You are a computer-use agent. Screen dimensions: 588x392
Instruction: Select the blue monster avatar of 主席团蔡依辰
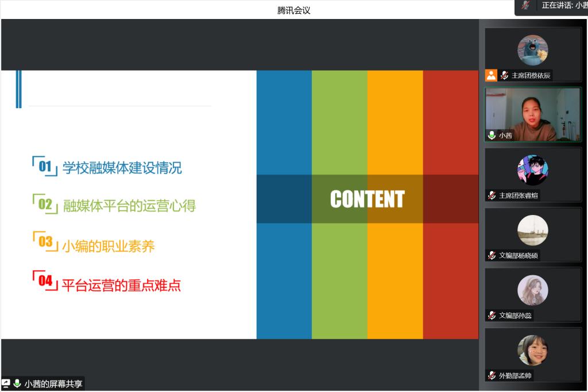[532, 50]
